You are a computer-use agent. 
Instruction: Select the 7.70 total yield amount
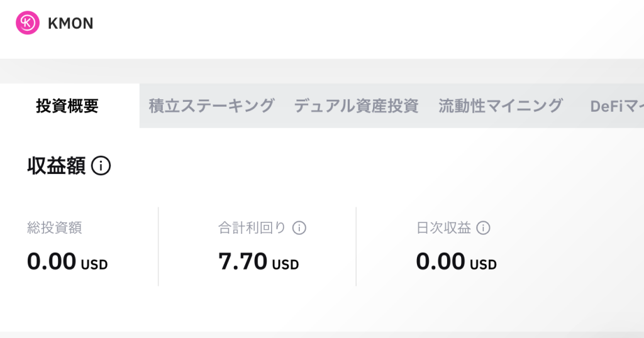pos(243,261)
